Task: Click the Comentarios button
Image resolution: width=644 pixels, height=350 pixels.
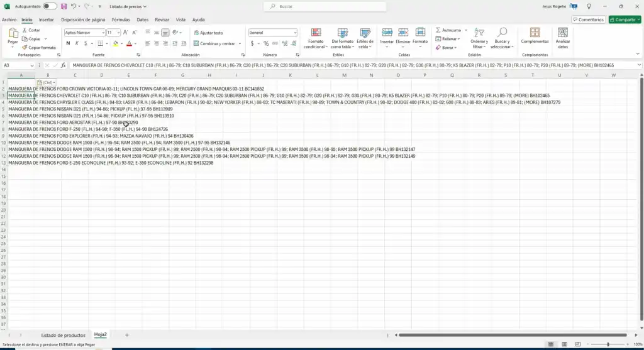Action: click(588, 19)
